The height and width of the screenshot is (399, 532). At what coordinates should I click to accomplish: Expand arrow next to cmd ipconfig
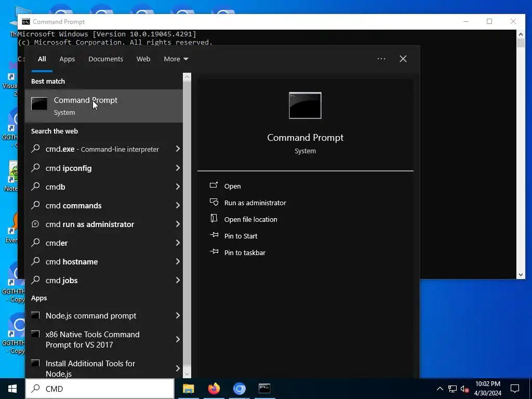(178, 168)
